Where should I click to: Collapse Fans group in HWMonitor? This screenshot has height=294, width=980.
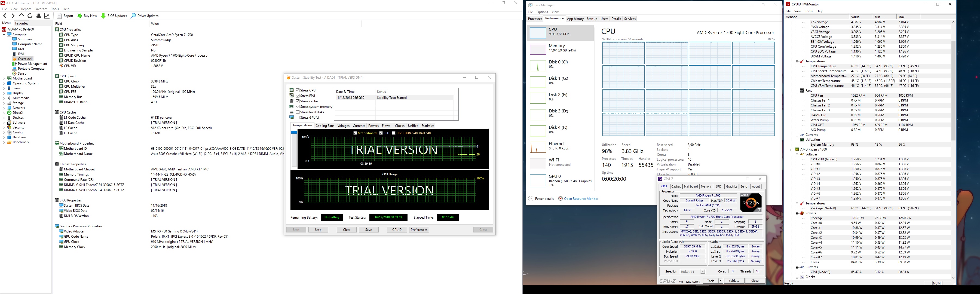pos(797,91)
